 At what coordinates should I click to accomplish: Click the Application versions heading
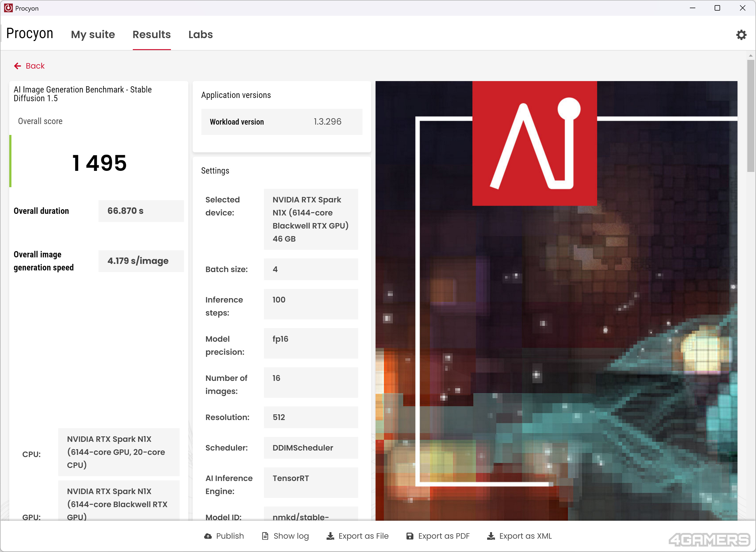[x=236, y=95]
